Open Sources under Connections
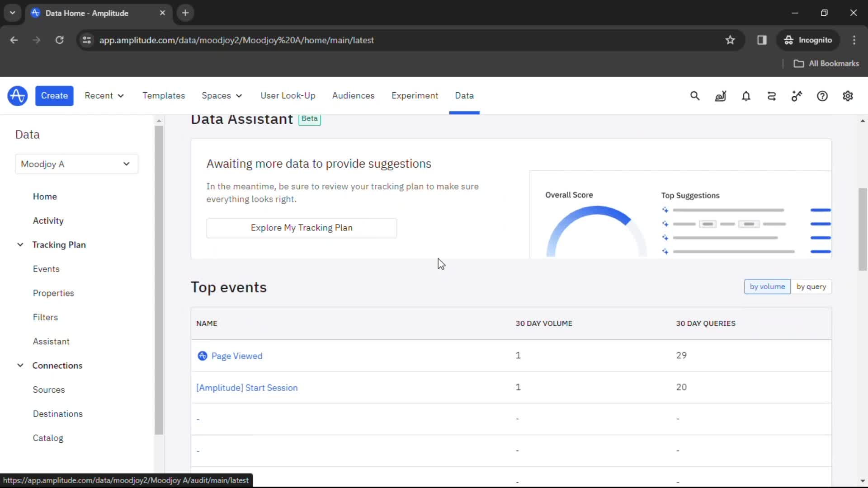This screenshot has height=488, width=868. (x=49, y=390)
